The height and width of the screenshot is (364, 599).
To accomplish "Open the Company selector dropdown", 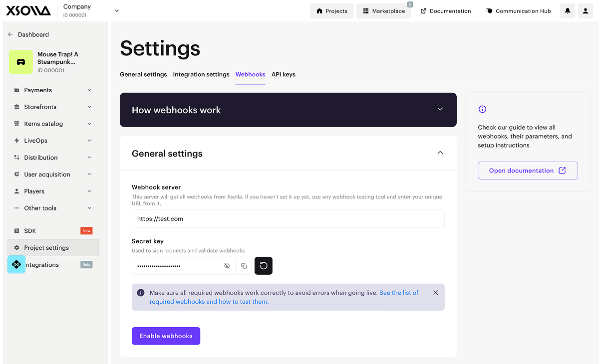I will click(x=117, y=10).
